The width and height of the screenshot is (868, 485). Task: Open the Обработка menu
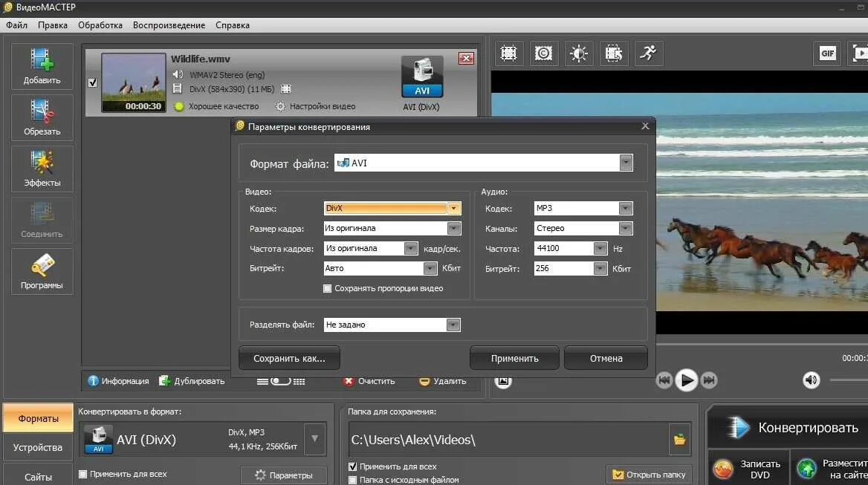(100, 25)
